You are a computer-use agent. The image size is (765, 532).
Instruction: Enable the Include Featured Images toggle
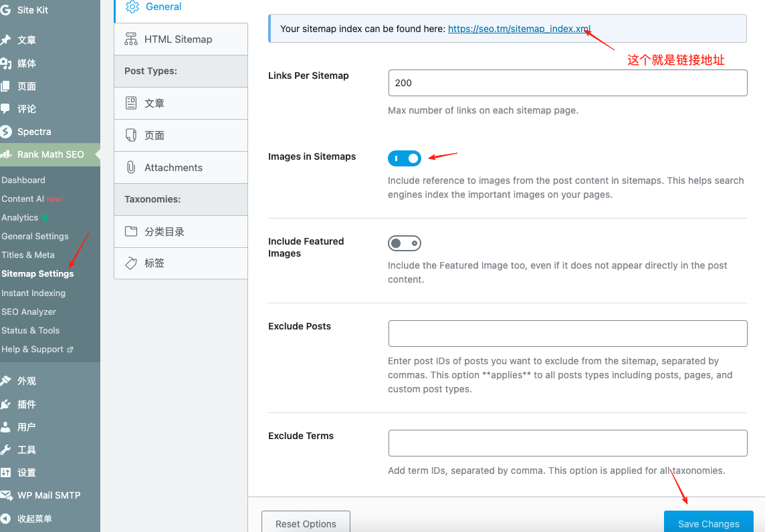tap(405, 243)
